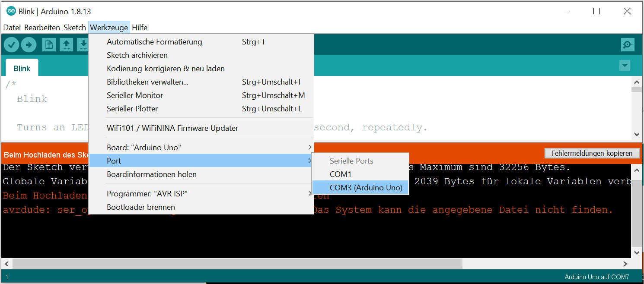
Task: Click the New sketch file icon
Action: click(49, 44)
